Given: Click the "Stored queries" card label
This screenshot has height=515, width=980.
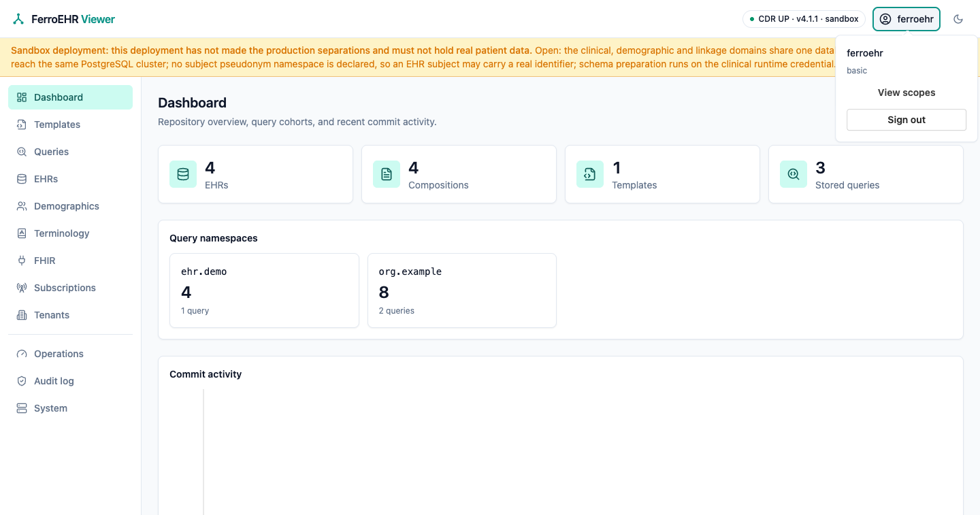Looking at the screenshot, I should pos(847,185).
